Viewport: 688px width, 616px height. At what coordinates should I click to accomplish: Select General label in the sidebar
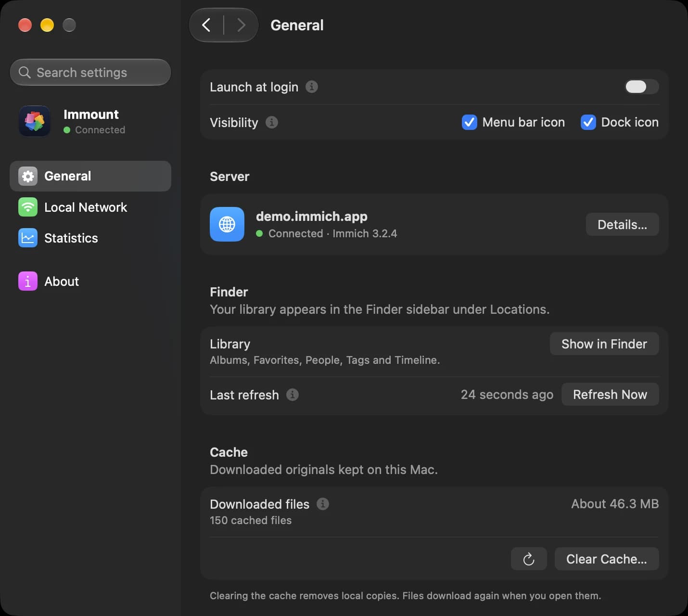(68, 176)
